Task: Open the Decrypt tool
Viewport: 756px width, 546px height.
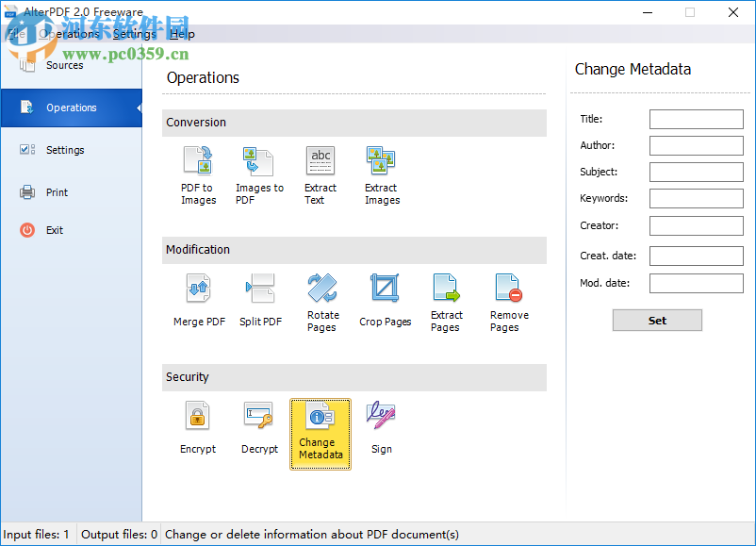Action: 259,429
